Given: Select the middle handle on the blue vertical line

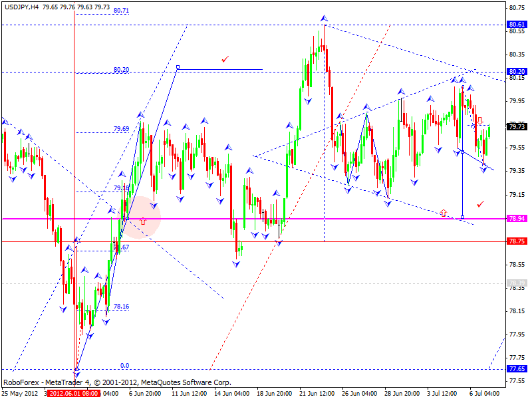Looking at the screenshot, I should [462, 152].
